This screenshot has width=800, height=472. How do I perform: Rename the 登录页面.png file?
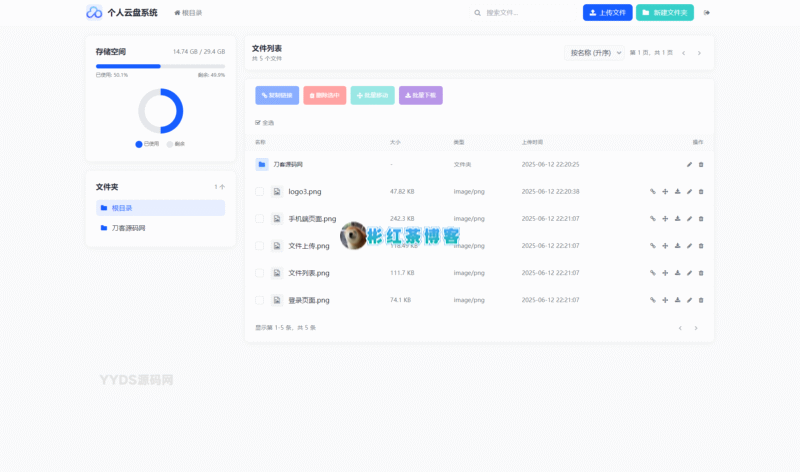(x=689, y=300)
